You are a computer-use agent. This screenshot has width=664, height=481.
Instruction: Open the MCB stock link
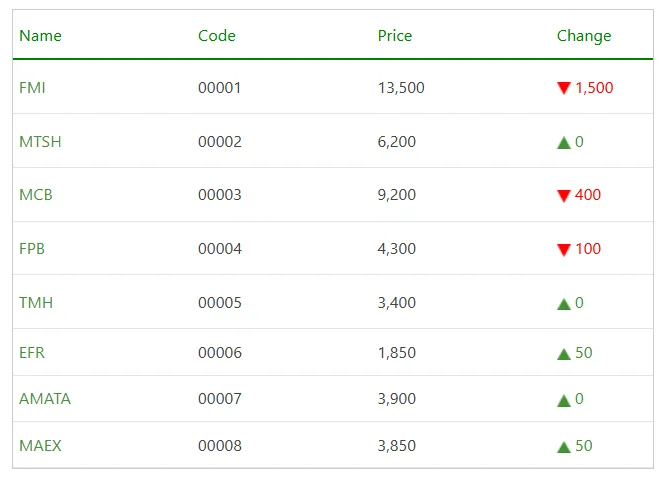(x=36, y=195)
